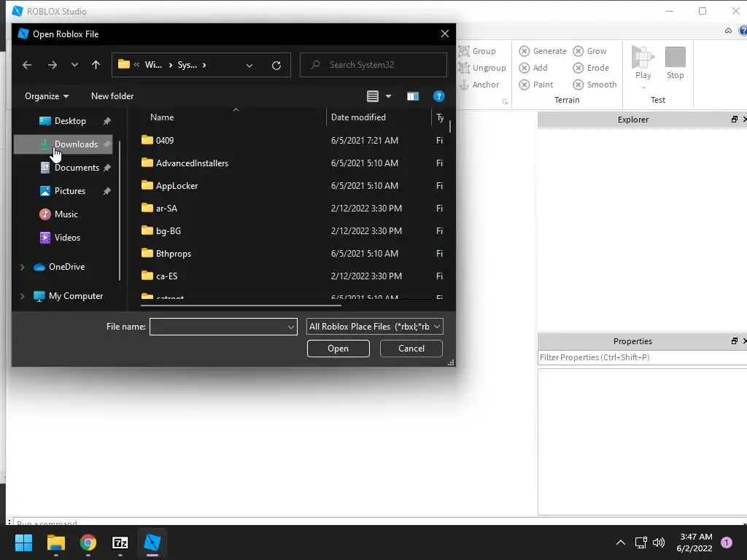Screen dimensions: 747x560
Task: Sort files by Date modified column
Action: coord(358,117)
